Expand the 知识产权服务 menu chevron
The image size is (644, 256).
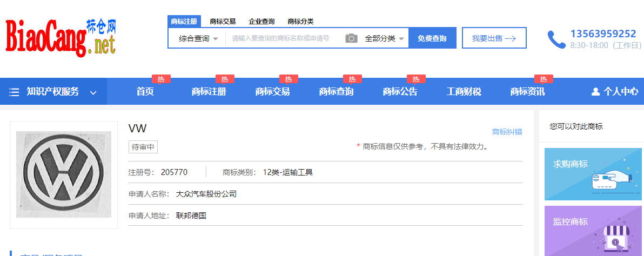click(93, 92)
